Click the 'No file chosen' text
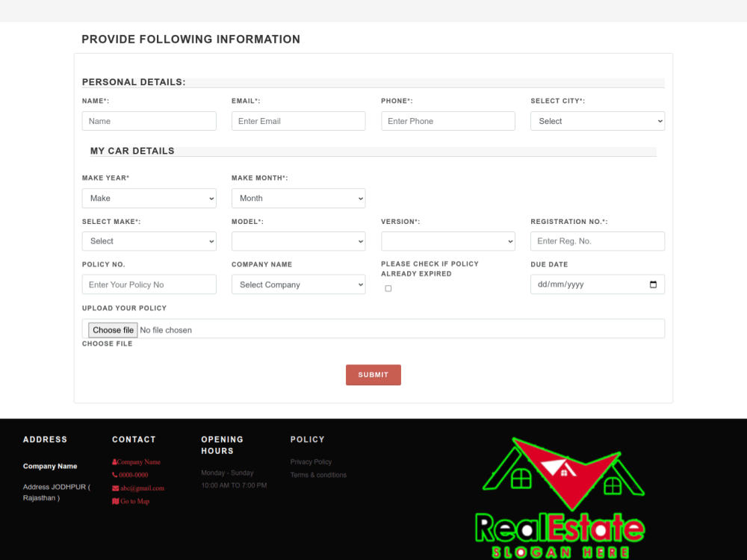This screenshot has width=747, height=560. tap(166, 330)
